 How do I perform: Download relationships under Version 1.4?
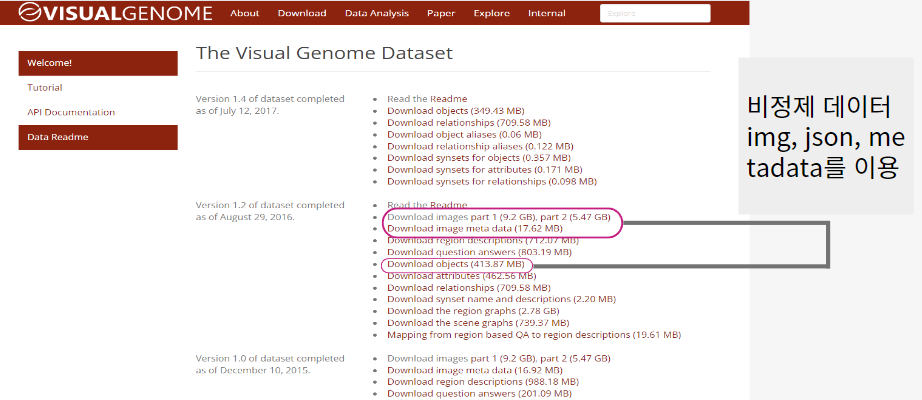[x=469, y=122]
